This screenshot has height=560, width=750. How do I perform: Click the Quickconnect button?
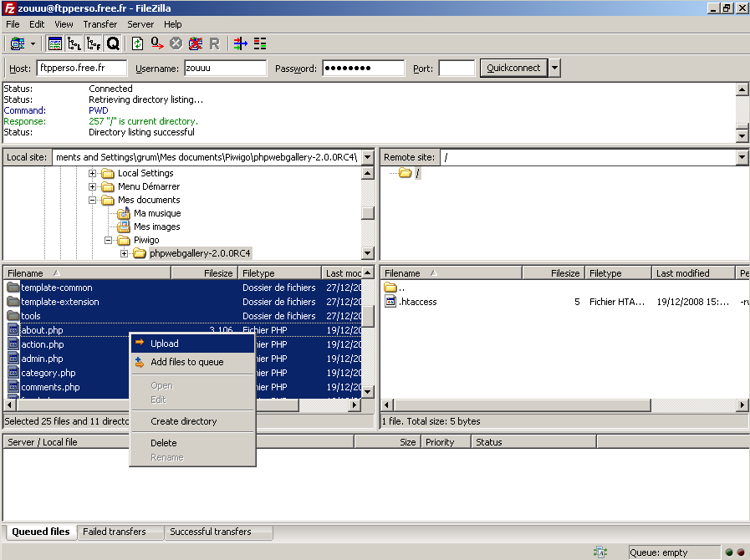pyautogui.click(x=513, y=68)
